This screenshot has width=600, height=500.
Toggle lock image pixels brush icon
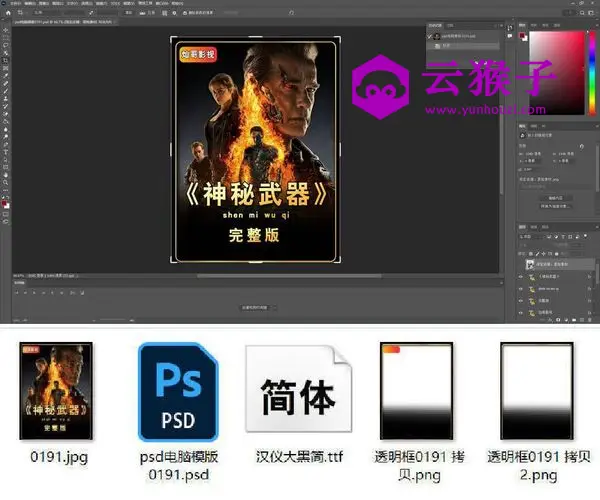537,254
